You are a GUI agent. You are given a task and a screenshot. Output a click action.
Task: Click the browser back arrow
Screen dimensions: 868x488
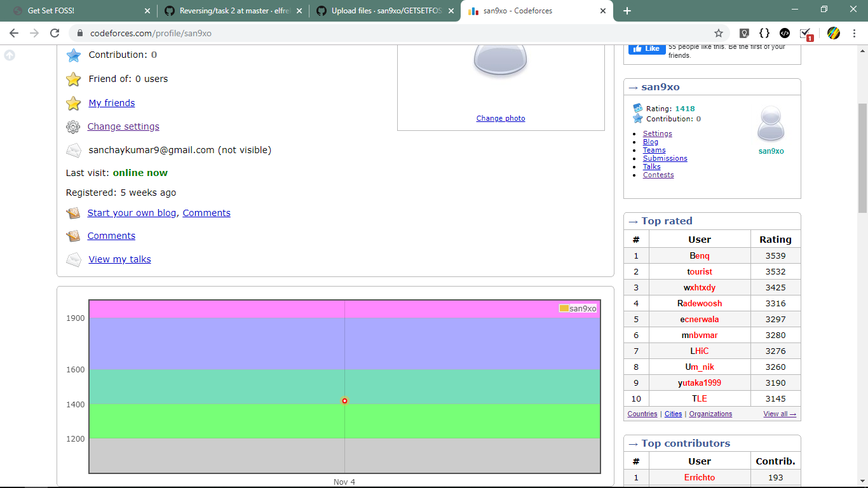click(x=14, y=33)
